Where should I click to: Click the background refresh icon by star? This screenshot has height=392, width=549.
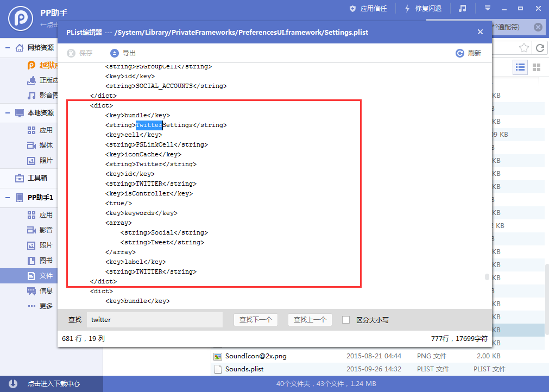click(540, 48)
